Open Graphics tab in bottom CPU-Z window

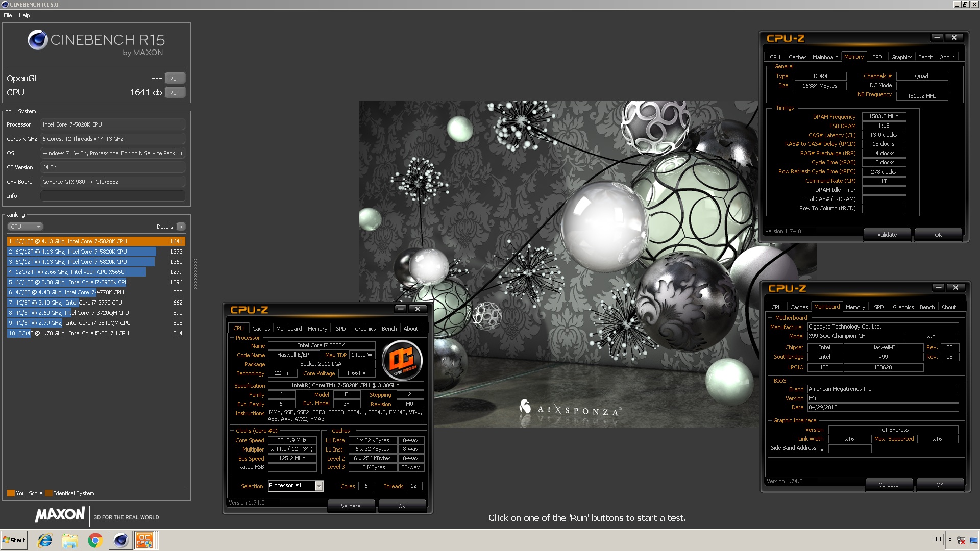(365, 329)
